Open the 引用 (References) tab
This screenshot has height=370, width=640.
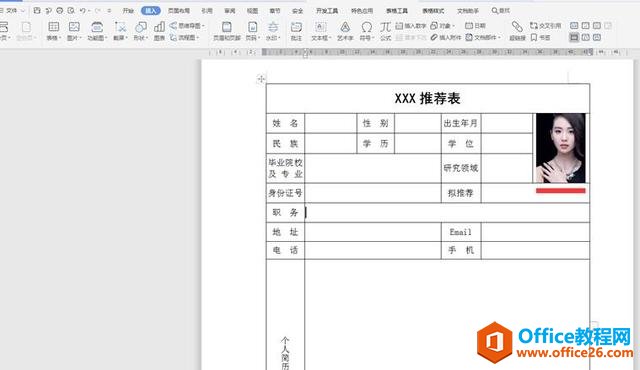pyautogui.click(x=207, y=11)
